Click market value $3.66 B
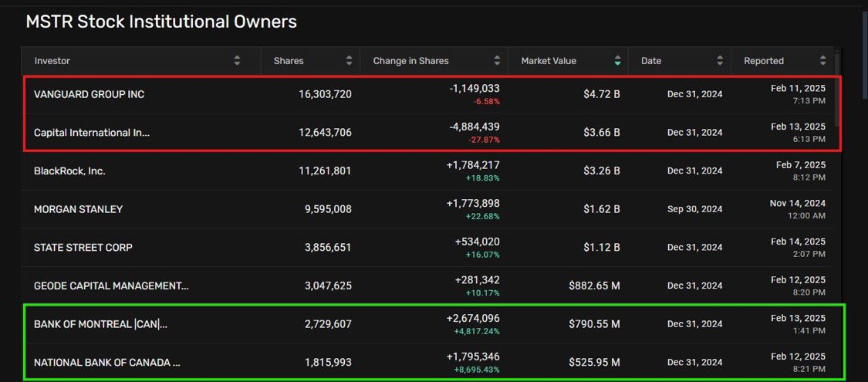 (x=601, y=132)
